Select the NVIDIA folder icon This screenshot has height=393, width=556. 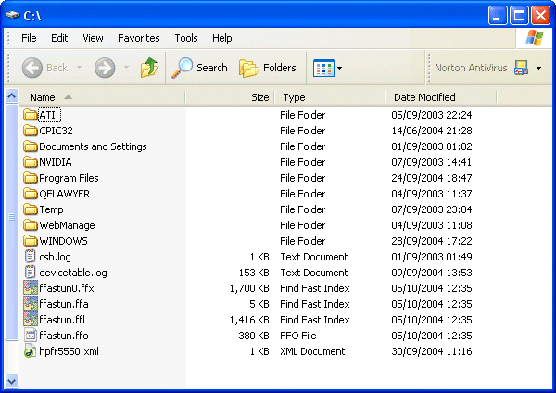coord(30,162)
